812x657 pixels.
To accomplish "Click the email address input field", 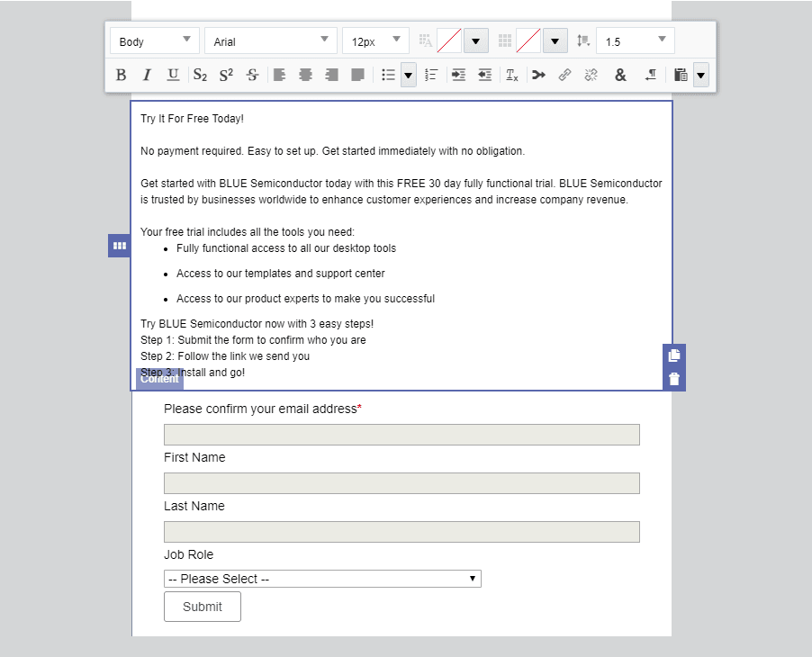I will coord(401,435).
